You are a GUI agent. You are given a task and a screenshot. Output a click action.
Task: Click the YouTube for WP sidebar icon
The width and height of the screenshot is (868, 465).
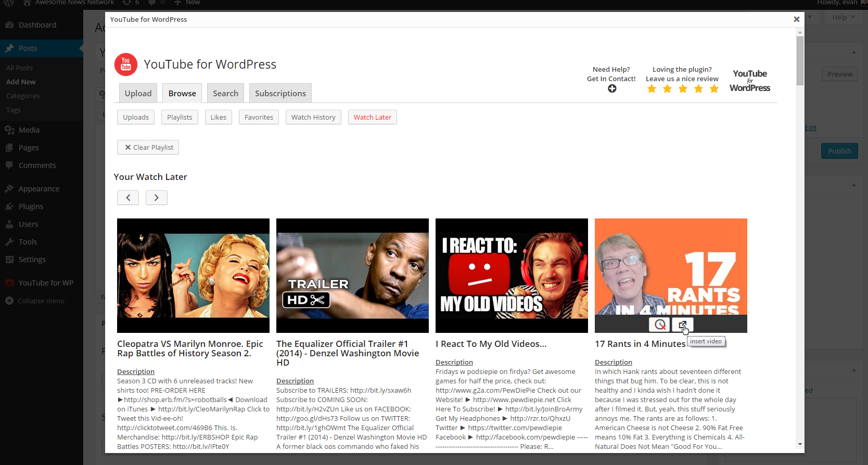pyautogui.click(x=9, y=283)
